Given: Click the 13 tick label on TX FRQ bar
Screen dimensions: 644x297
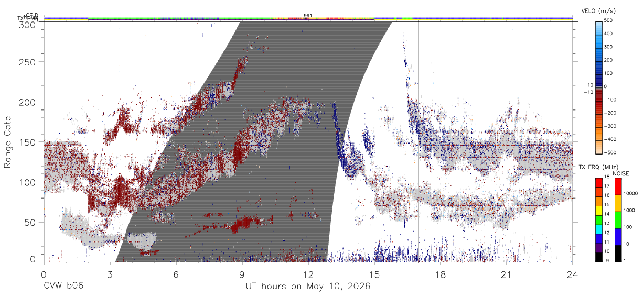Looking at the screenshot, I should pos(607,224).
